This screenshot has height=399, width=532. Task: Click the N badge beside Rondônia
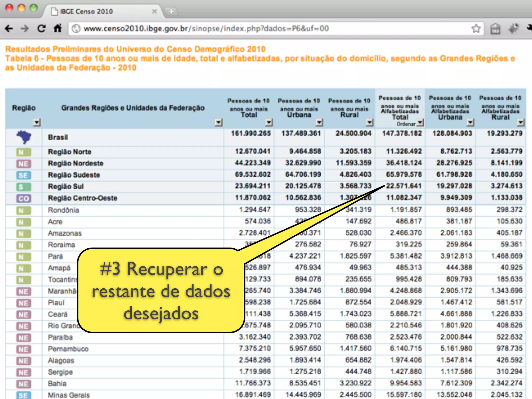click(x=24, y=210)
